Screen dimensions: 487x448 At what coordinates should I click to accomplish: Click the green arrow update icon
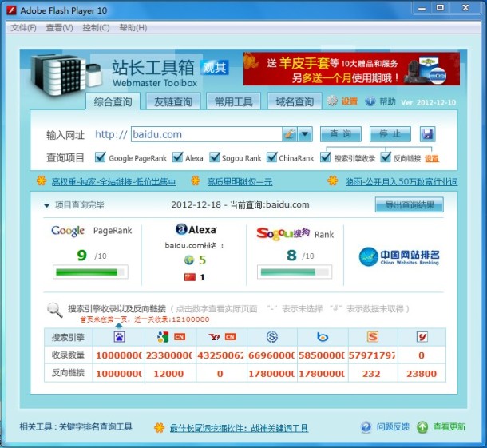click(x=422, y=427)
